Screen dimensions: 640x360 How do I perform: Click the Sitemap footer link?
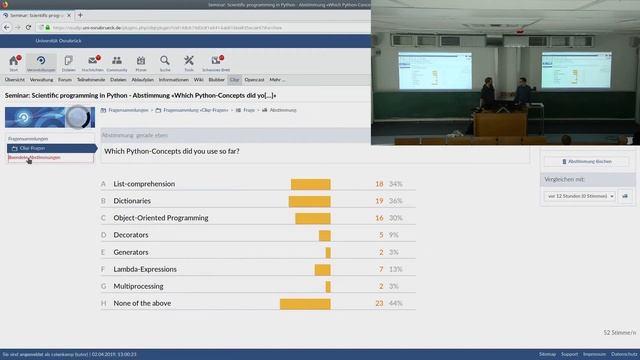[547, 354]
